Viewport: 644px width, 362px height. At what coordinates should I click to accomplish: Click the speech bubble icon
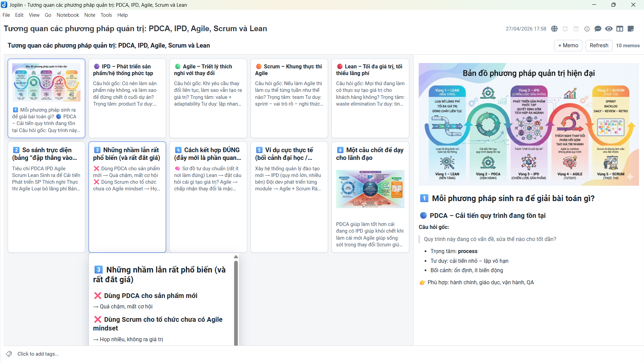pyautogui.click(x=598, y=29)
